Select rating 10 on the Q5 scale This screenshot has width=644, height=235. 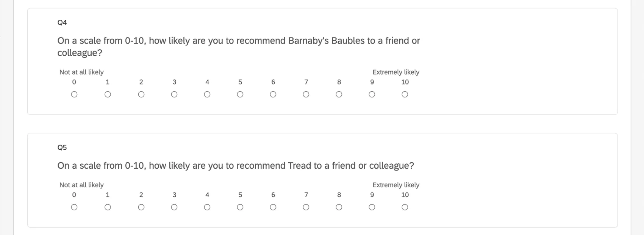(x=405, y=207)
